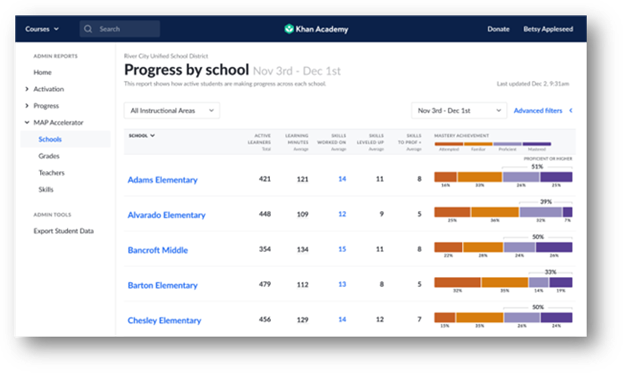624x373 pixels.
Task: Click the Familiar legend color bar
Action: click(x=478, y=144)
